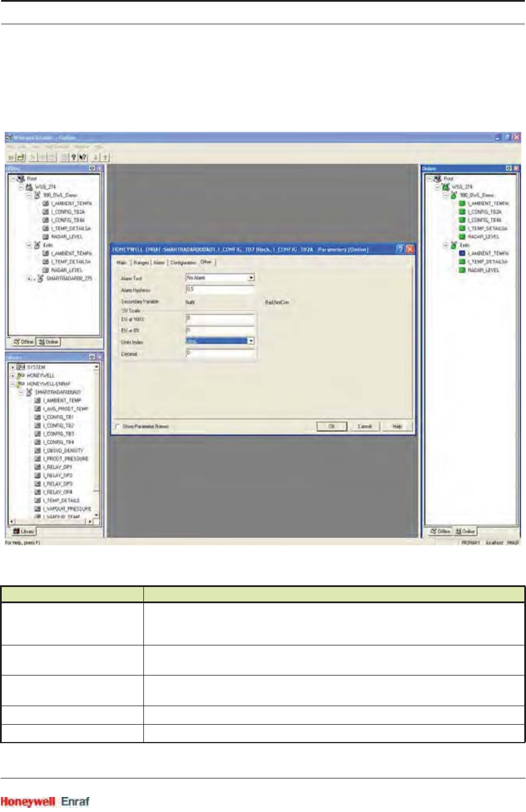Expand SMARTRADAR00_275 node in left tree

click(x=29, y=278)
